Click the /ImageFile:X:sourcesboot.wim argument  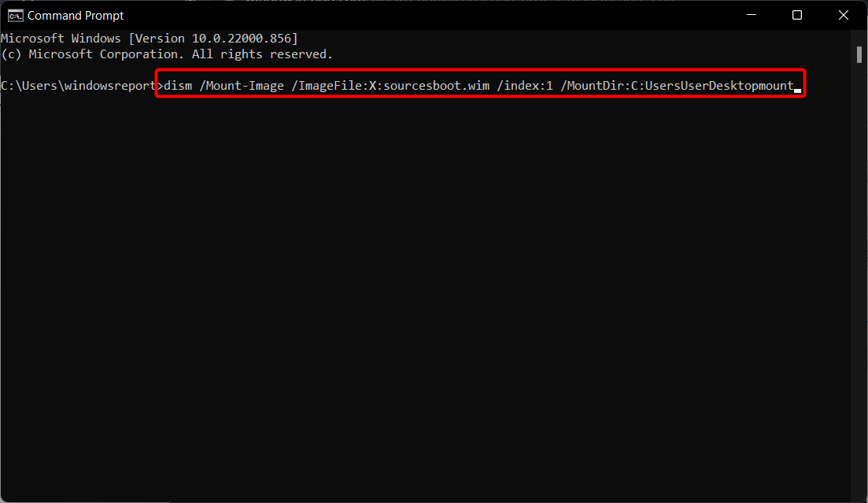(391, 86)
